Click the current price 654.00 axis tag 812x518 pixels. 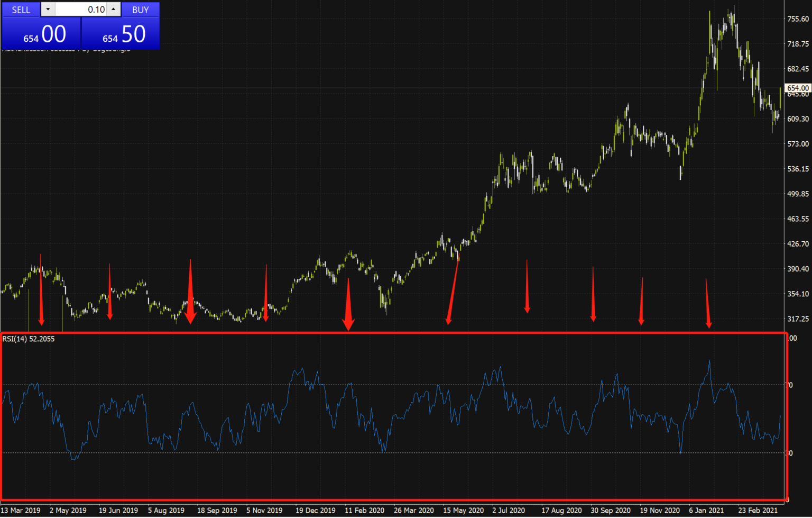[x=798, y=88]
